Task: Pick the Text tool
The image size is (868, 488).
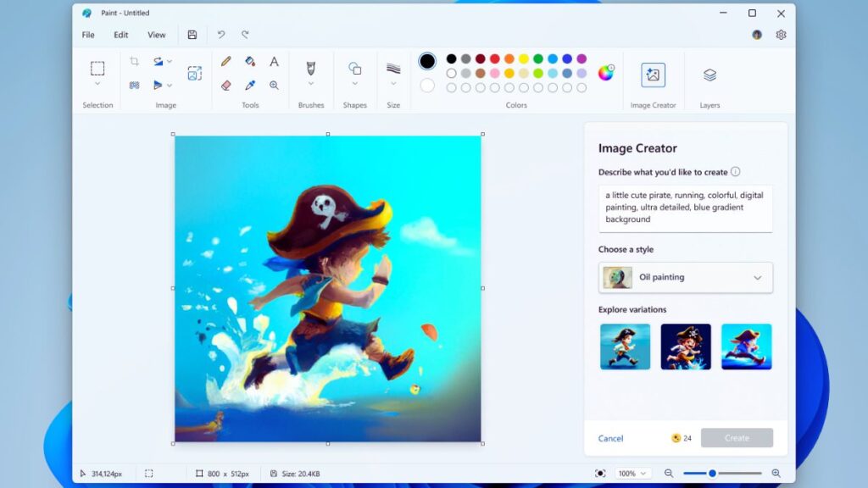Action: (273, 61)
